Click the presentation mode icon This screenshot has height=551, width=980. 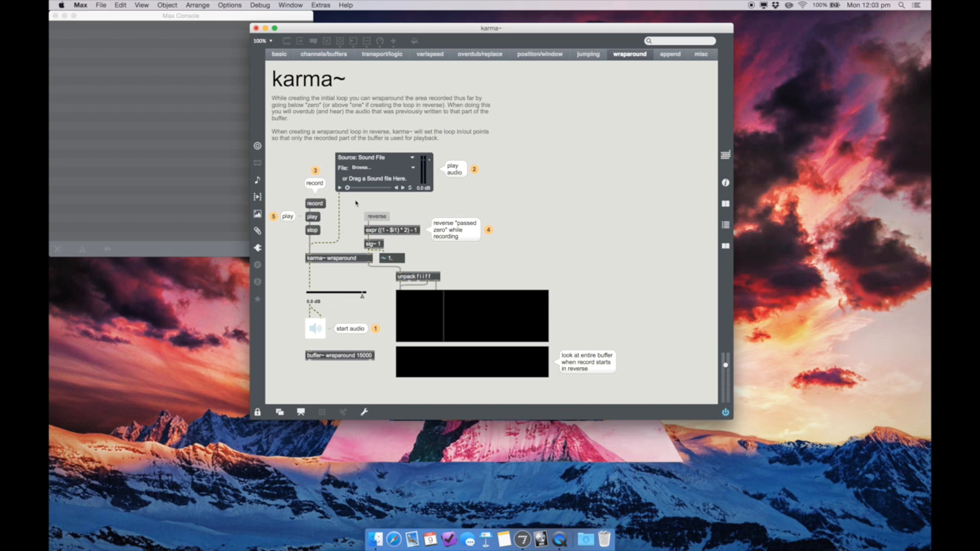point(301,412)
